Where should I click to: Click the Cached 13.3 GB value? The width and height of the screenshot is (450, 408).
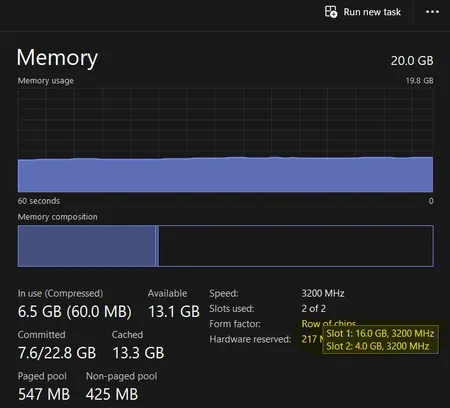(x=138, y=353)
